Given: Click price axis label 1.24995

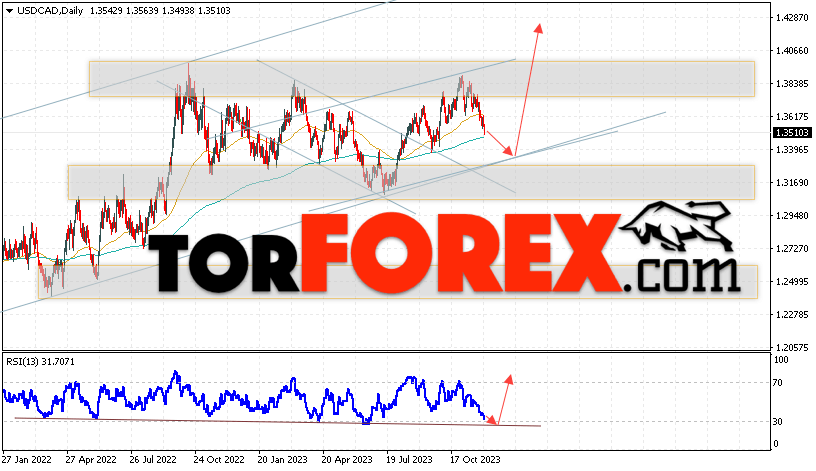Looking at the screenshot, I should 792,282.
